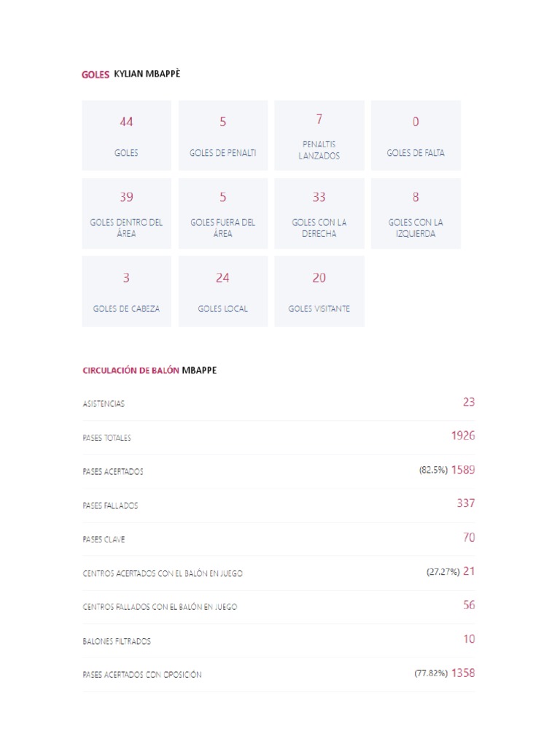The height and width of the screenshot is (747, 560).
Task: Click the Pases Acertados value 1589
Action: [462, 471]
